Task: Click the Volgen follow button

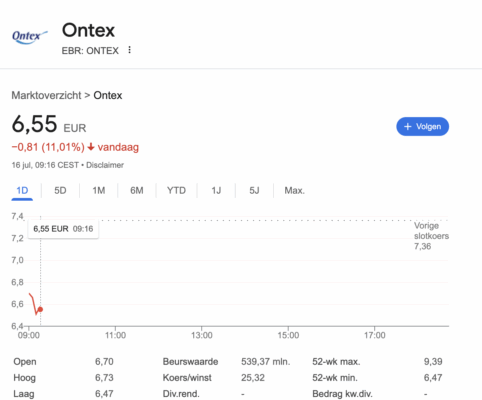Action: (x=422, y=127)
